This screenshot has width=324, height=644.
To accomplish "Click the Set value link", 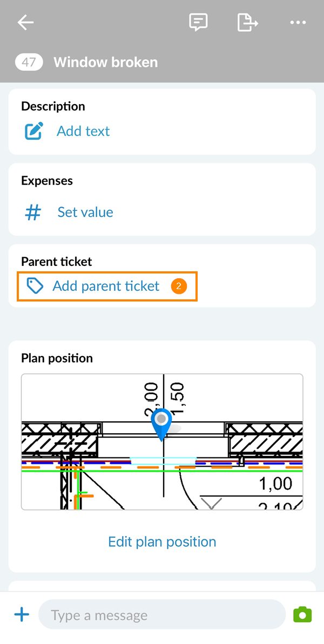I will (x=85, y=212).
